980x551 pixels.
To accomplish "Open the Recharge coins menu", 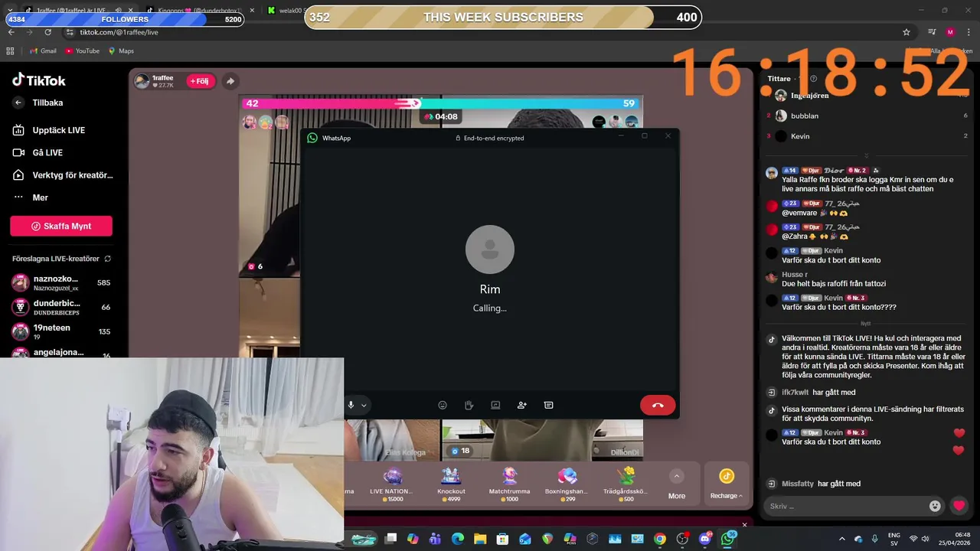I will [x=726, y=485].
